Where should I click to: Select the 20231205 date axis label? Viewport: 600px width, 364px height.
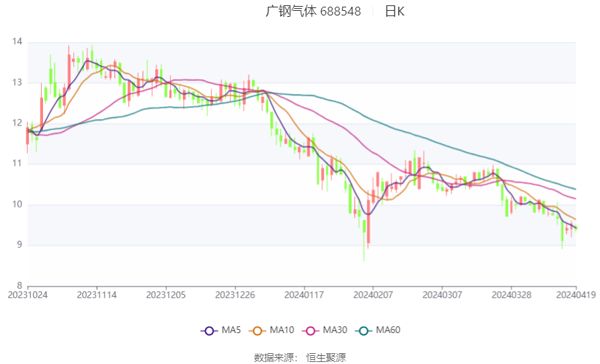[x=166, y=295]
